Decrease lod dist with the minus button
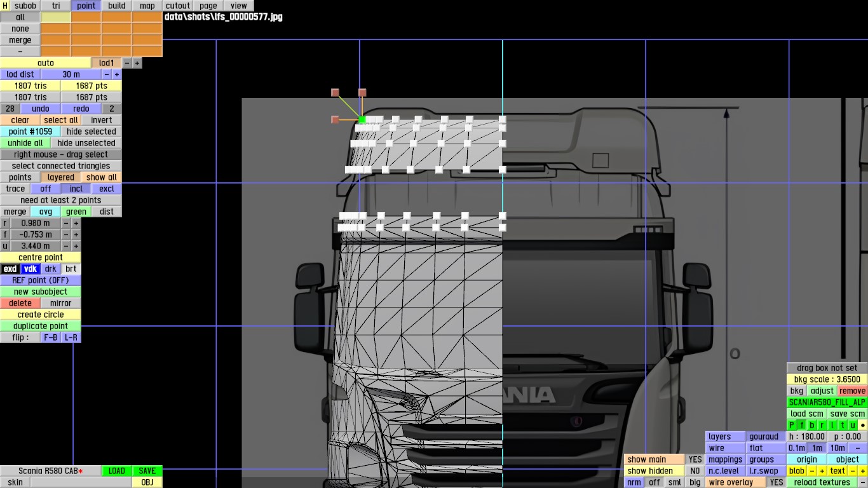This screenshot has width=868, height=488. [x=107, y=74]
